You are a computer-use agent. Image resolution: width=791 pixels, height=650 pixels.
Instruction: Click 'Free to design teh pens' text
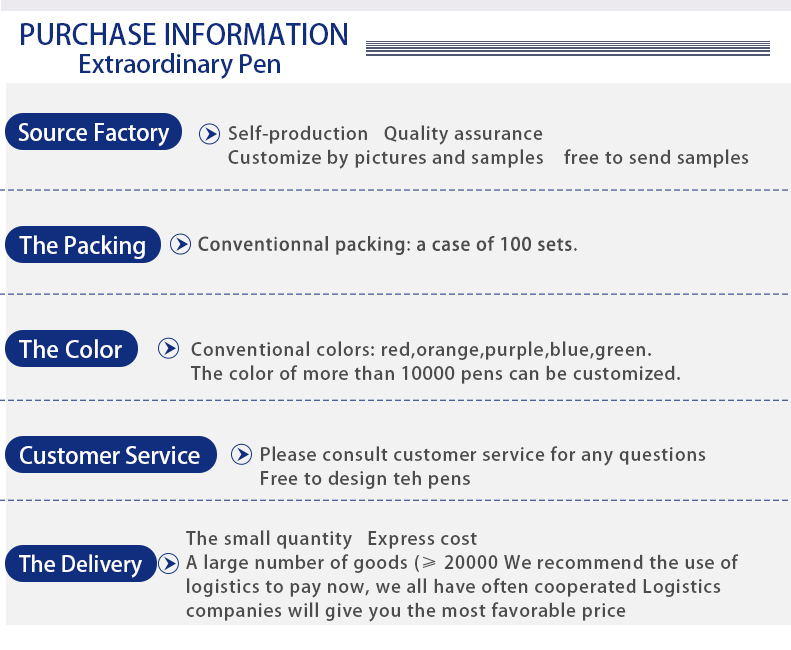pyautogui.click(x=364, y=479)
